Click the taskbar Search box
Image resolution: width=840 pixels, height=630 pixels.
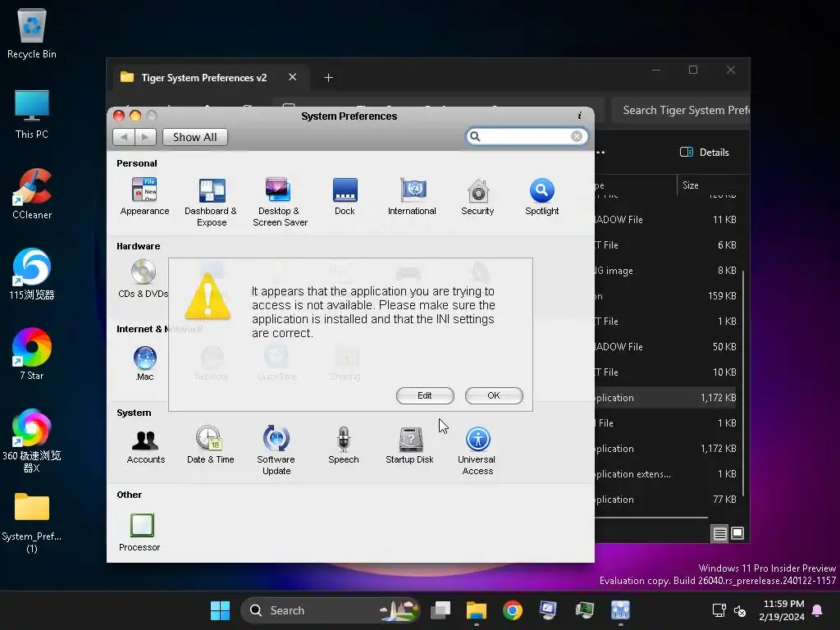point(330,610)
